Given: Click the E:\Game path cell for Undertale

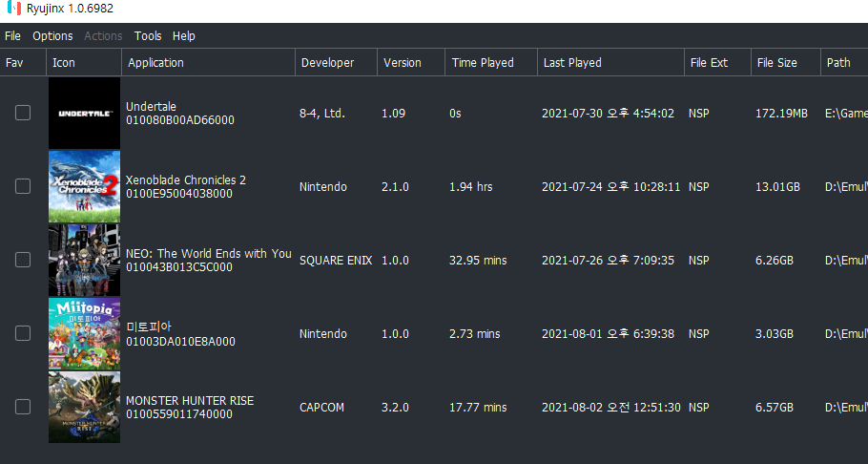Looking at the screenshot, I should [x=846, y=114].
